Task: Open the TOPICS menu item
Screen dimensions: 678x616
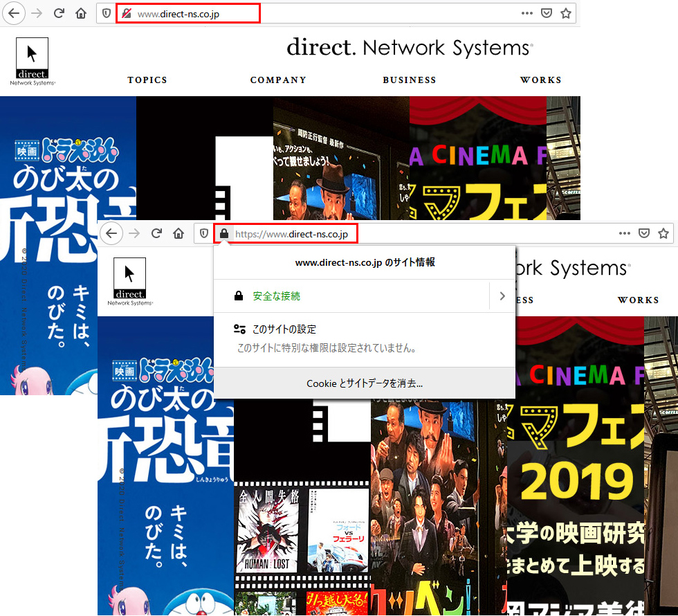Action: click(x=147, y=80)
